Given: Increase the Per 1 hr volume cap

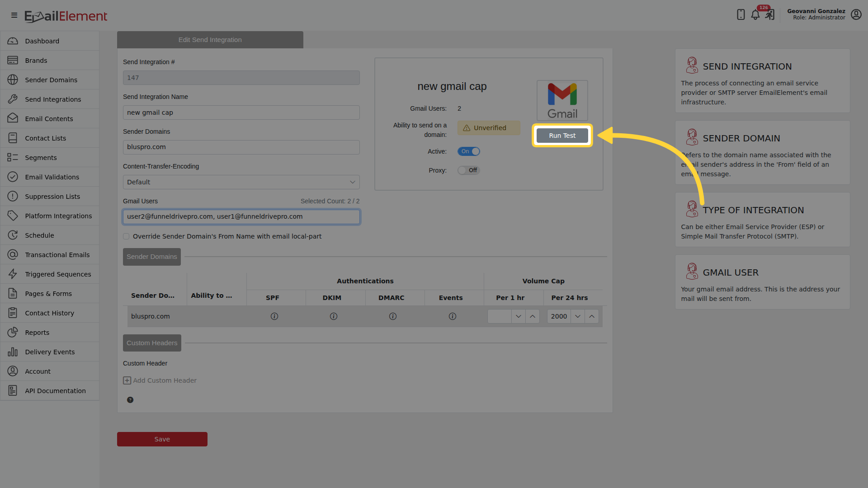Looking at the screenshot, I should click(x=533, y=316).
